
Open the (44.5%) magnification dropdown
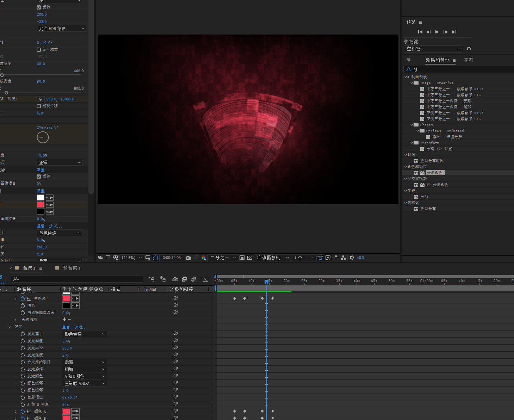(x=132, y=258)
